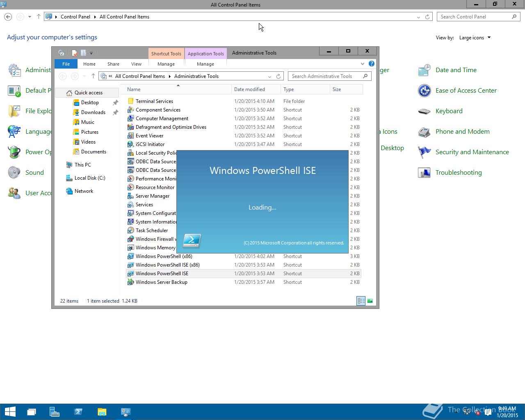
Task: Expand the Administrative Tools ribbon
Action: point(362,64)
